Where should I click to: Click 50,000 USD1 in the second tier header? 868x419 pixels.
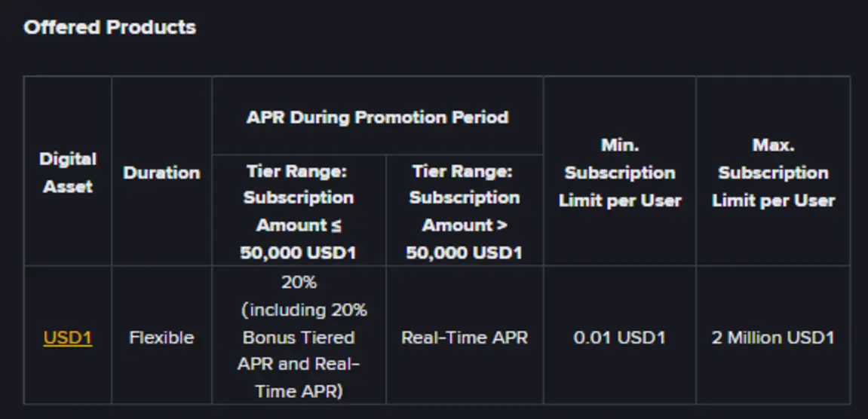(464, 252)
